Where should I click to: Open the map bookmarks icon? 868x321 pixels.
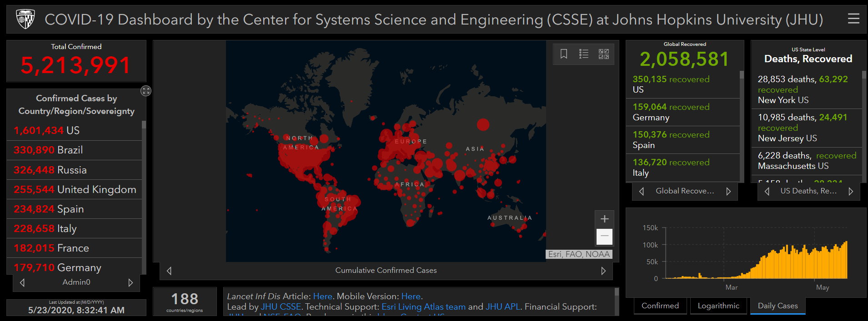tap(564, 54)
